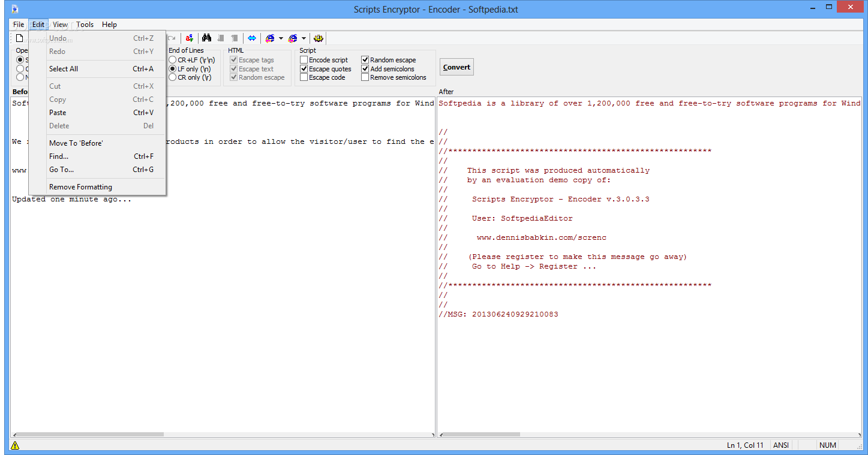This screenshot has height=455, width=868.
Task: Click the 'Ln 1, Col 11' status bar entry
Action: tap(745, 445)
